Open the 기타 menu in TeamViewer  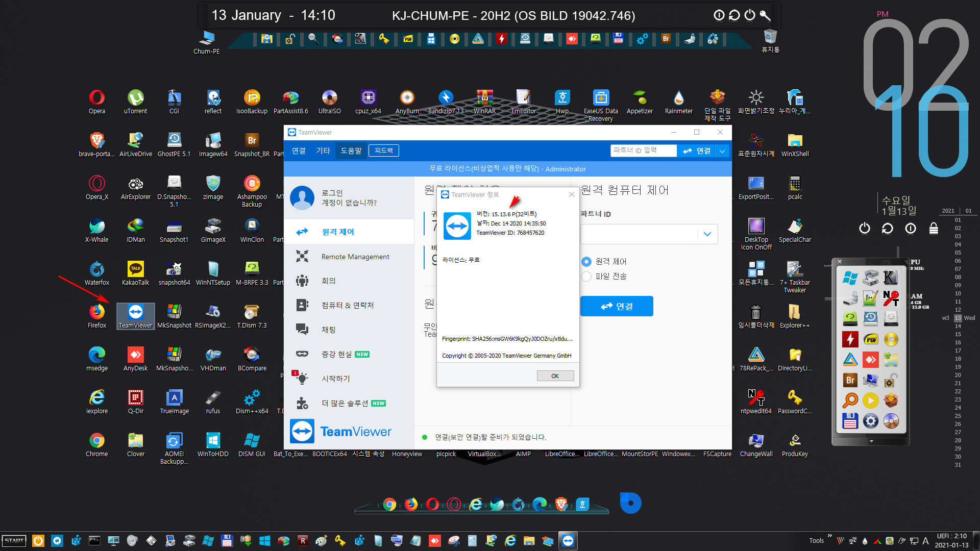(323, 151)
